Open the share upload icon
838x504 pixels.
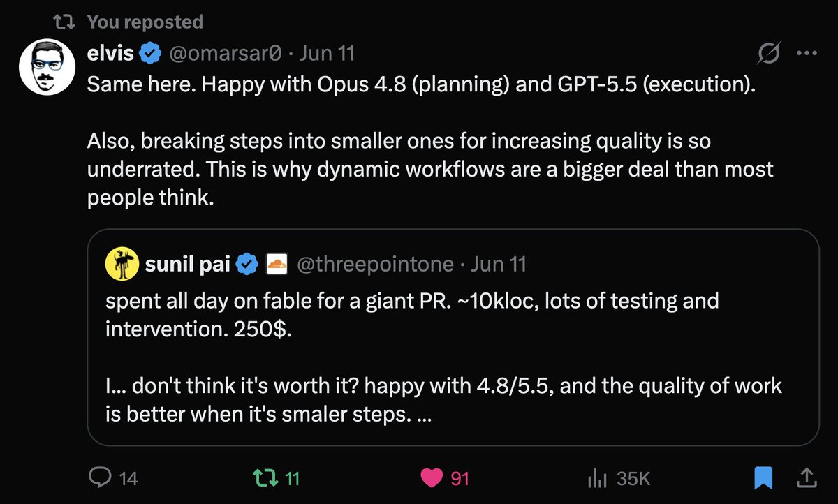coord(805,478)
